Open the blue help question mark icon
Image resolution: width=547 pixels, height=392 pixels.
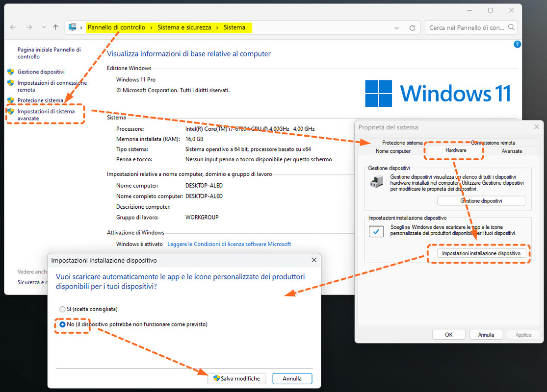pyautogui.click(x=518, y=44)
